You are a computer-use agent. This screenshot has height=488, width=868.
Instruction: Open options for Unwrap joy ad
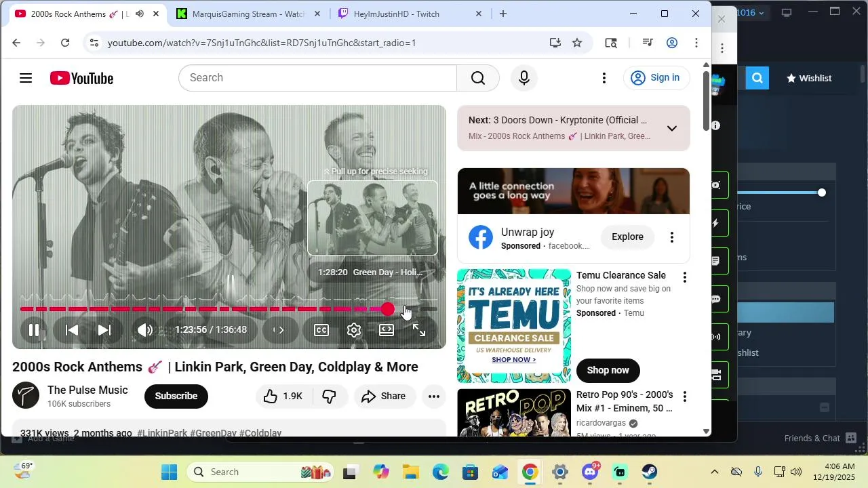tap(672, 237)
